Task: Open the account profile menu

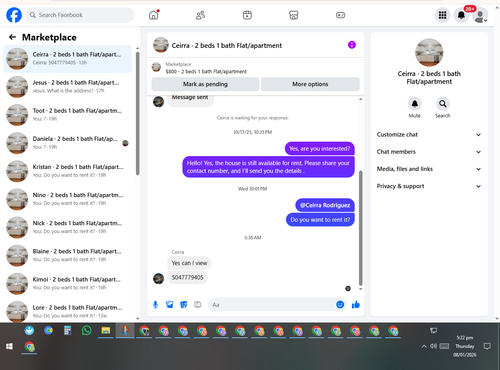Action: [480, 15]
